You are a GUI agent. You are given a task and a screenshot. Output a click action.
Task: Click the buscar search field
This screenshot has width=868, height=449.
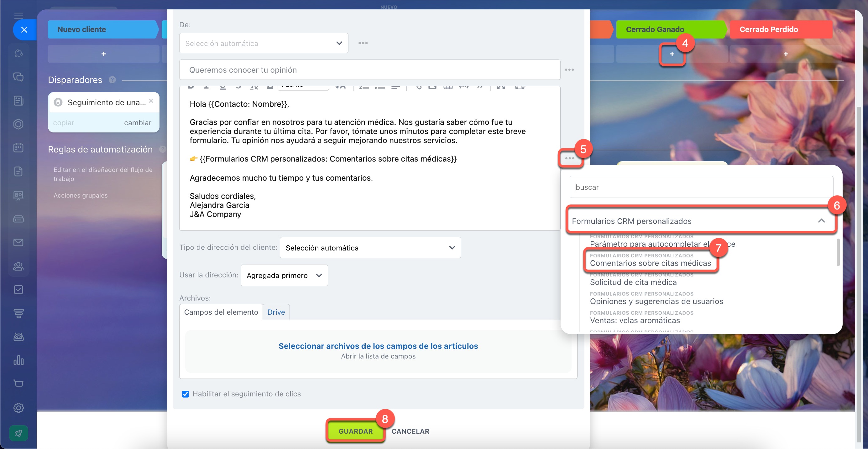(x=701, y=187)
